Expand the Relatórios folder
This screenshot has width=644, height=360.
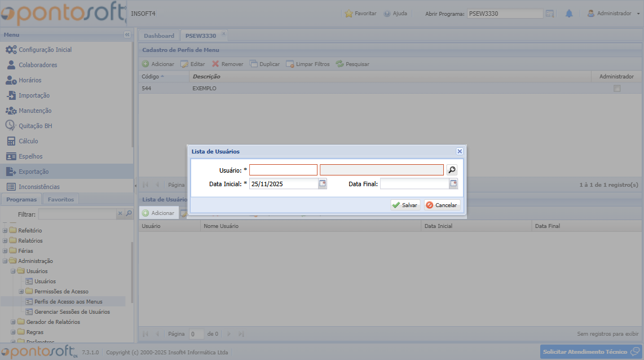[5, 241]
